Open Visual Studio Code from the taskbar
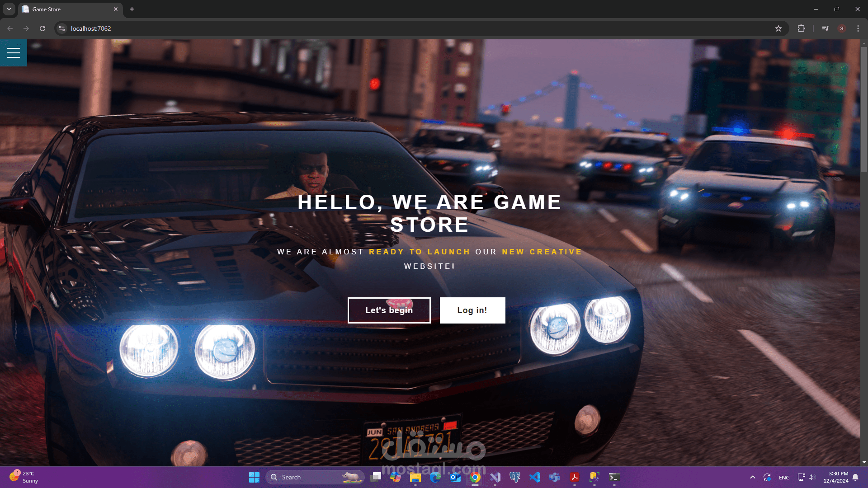 pos(535,477)
